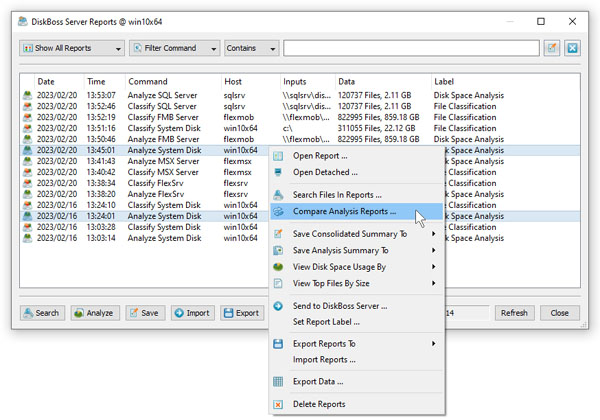The width and height of the screenshot is (600, 420).
Task: Click the Analyze FMB Server row icon
Action: click(27, 139)
